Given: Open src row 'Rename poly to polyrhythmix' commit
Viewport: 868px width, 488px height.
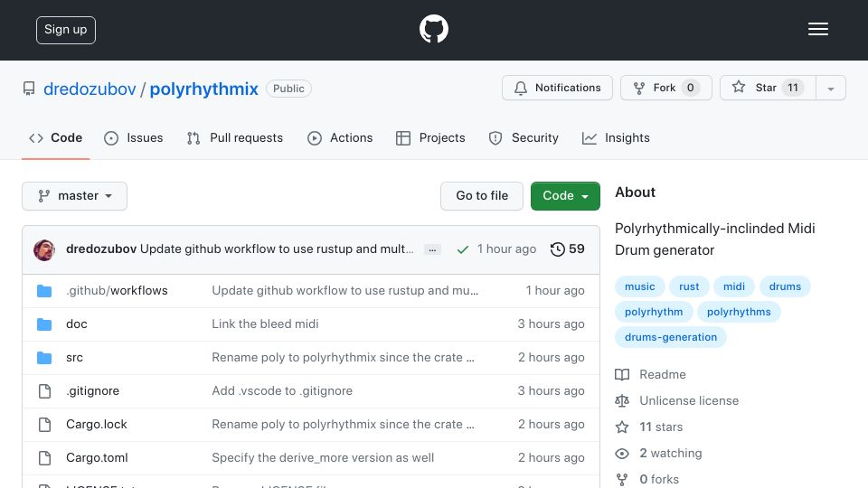Looking at the screenshot, I should pyautogui.click(x=343, y=358).
